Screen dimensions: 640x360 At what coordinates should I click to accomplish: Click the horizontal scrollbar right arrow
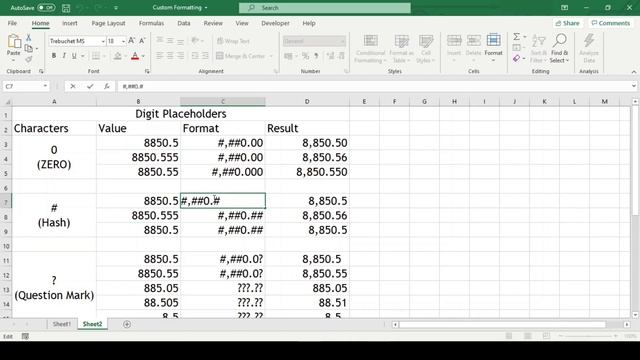pyautogui.click(x=627, y=324)
